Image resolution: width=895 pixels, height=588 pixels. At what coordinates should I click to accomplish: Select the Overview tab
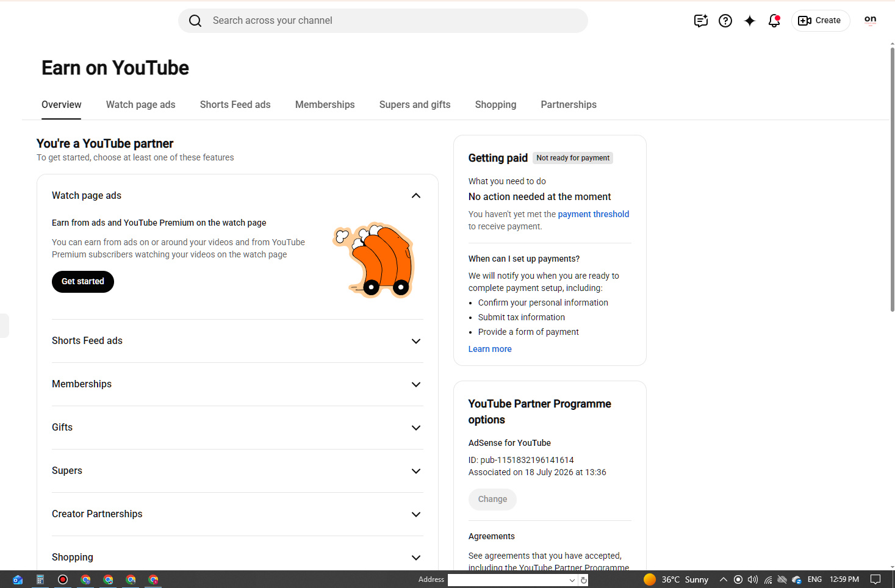(x=62, y=105)
